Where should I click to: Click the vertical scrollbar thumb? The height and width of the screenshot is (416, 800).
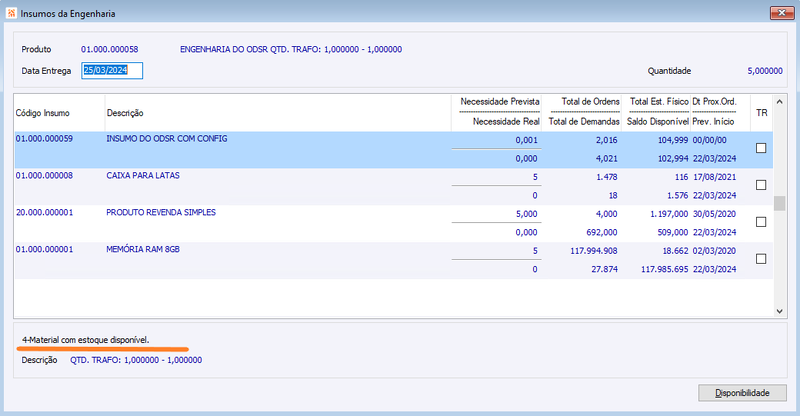pos(779,203)
